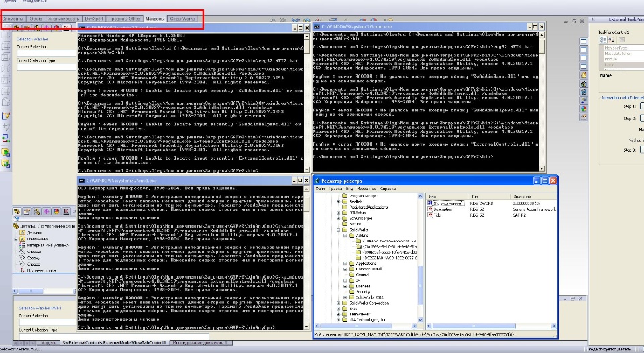Select the Исходная точка origin icon

tap(23, 270)
